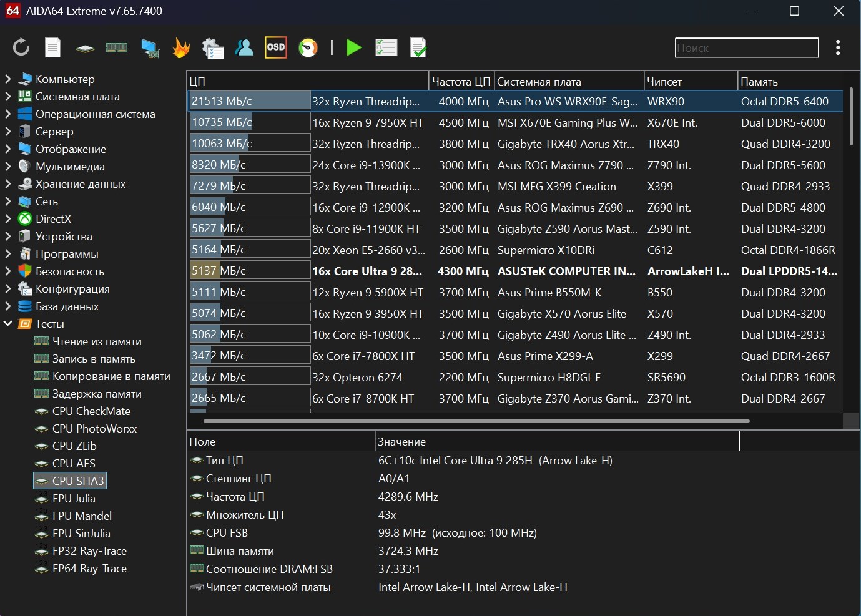This screenshot has width=861, height=616.
Task: Open the OSD panel icon
Action: tap(276, 47)
